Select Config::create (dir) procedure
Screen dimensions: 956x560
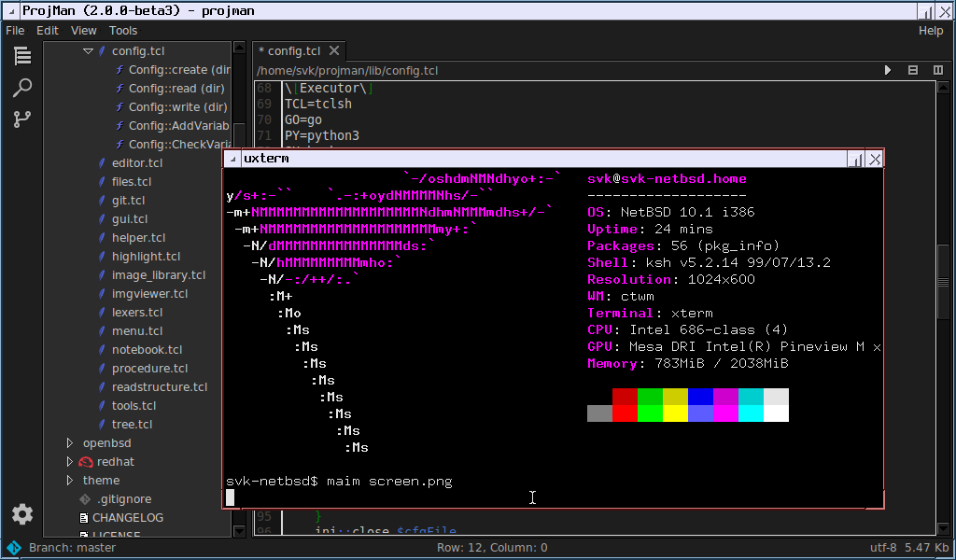(180, 69)
